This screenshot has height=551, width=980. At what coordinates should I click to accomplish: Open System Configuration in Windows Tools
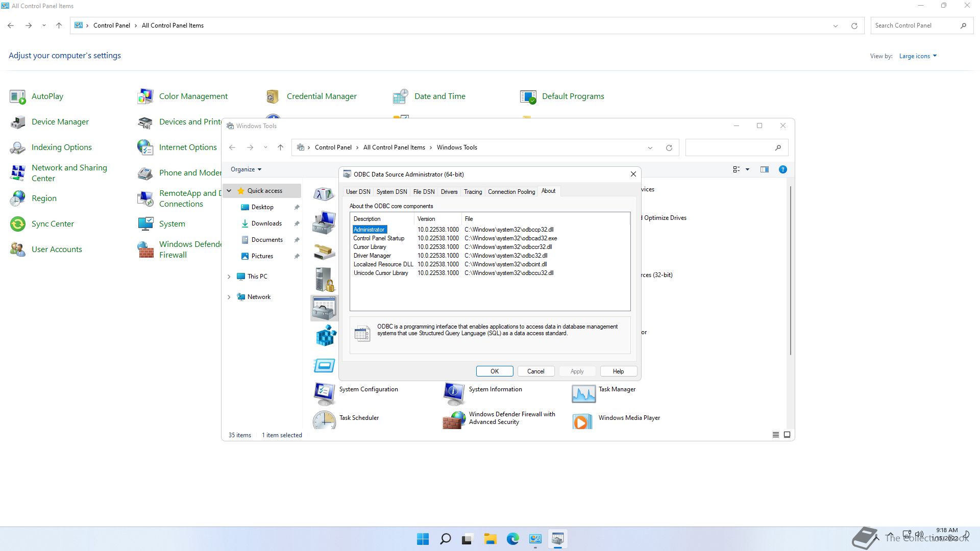click(x=356, y=393)
